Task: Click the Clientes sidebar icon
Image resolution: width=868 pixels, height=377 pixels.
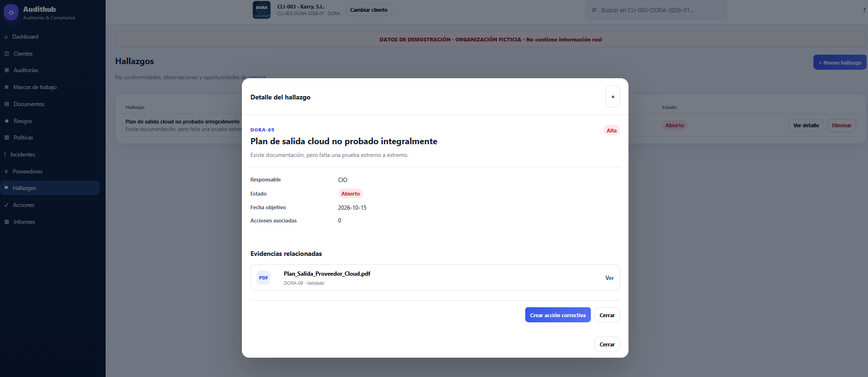Action: point(7,54)
